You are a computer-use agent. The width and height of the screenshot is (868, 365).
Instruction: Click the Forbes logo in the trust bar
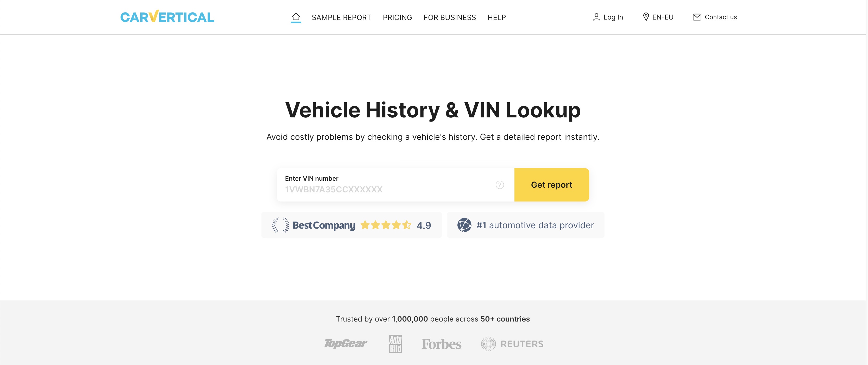click(x=442, y=343)
